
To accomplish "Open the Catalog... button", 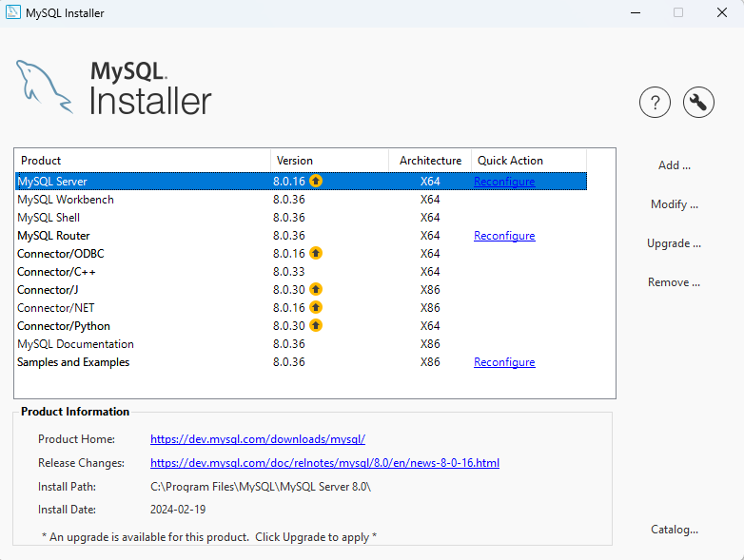I will point(675,530).
